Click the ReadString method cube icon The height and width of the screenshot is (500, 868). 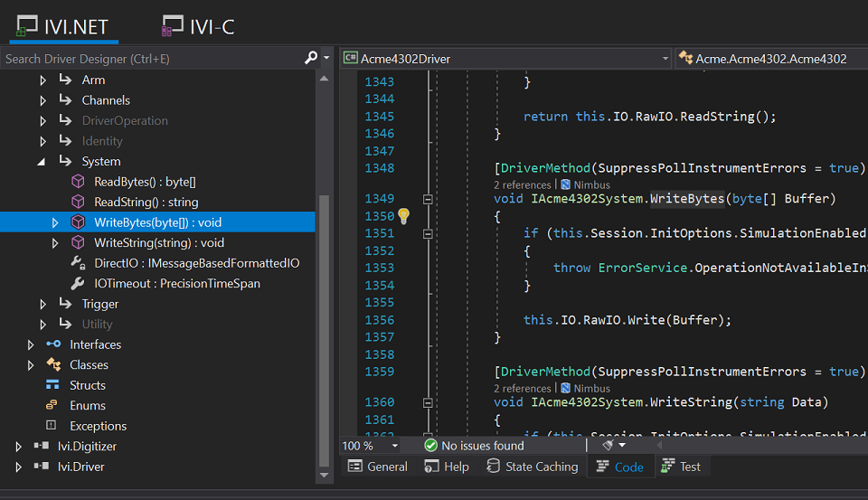[x=78, y=202]
